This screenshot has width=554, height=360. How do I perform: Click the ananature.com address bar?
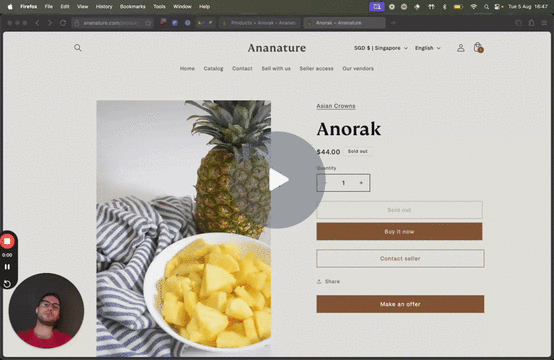pos(112,23)
